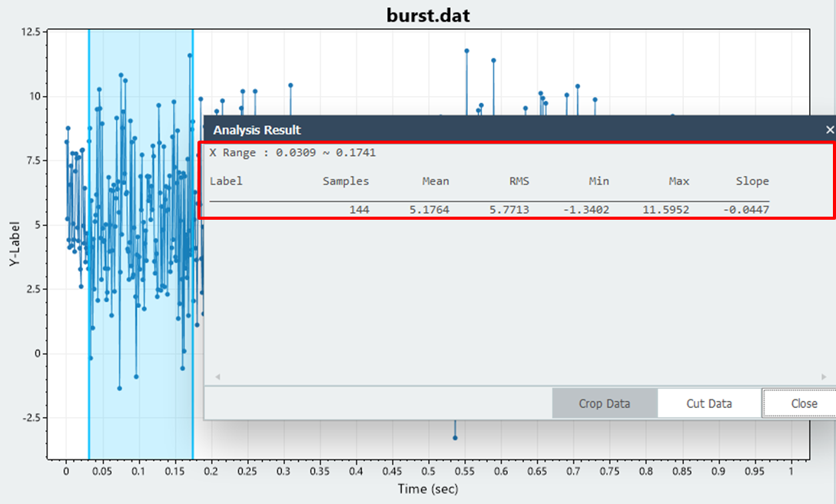The image size is (836, 504).
Task: Click the Time (sec) axis label
Action: point(428,489)
